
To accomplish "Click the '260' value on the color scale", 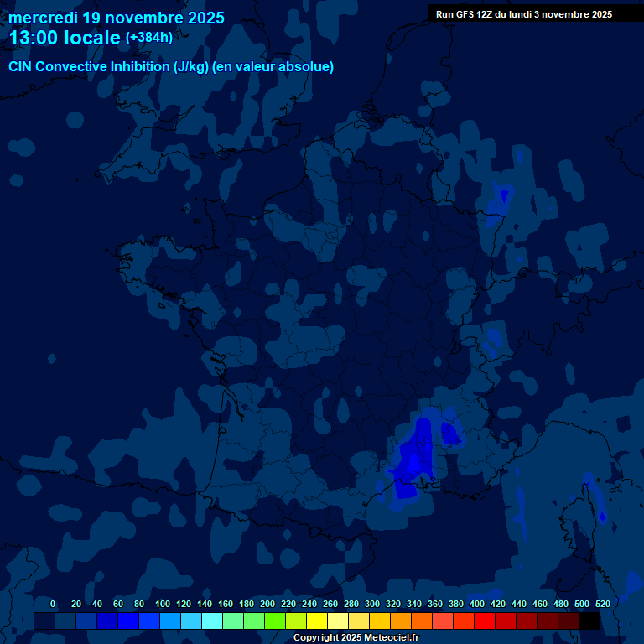I will click(330, 604).
